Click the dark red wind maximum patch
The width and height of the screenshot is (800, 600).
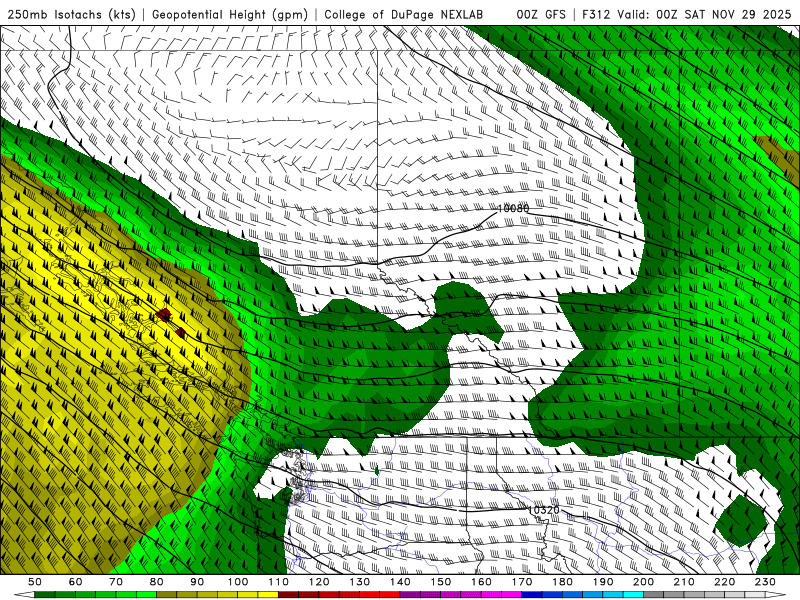pyautogui.click(x=164, y=315)
